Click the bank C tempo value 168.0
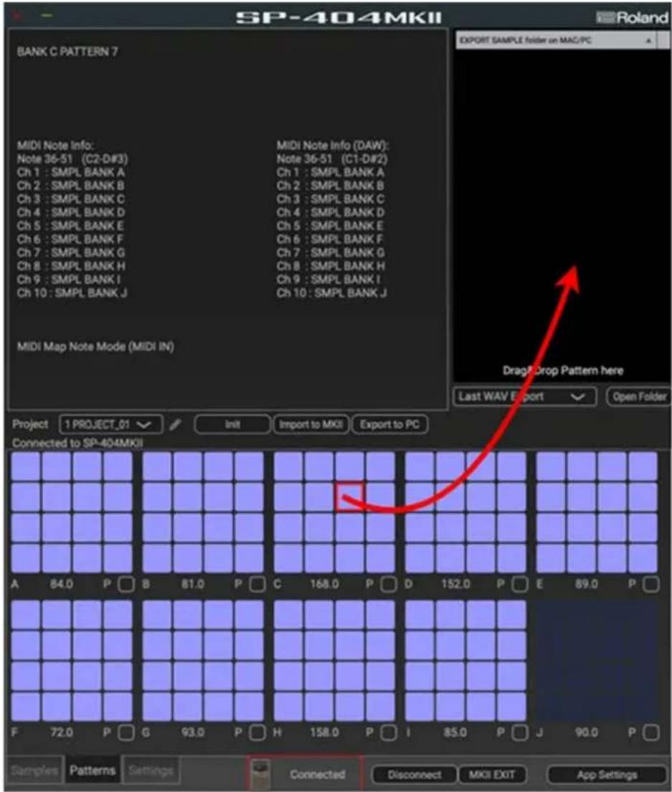This screenshot has height=792, width=672. pyautogui.click(x=324, y=585)
